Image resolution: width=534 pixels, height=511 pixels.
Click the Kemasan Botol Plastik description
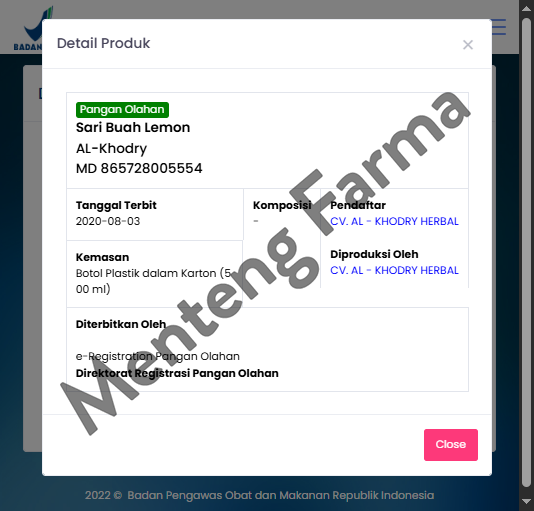pyautogui.click(x=154, y=281)
